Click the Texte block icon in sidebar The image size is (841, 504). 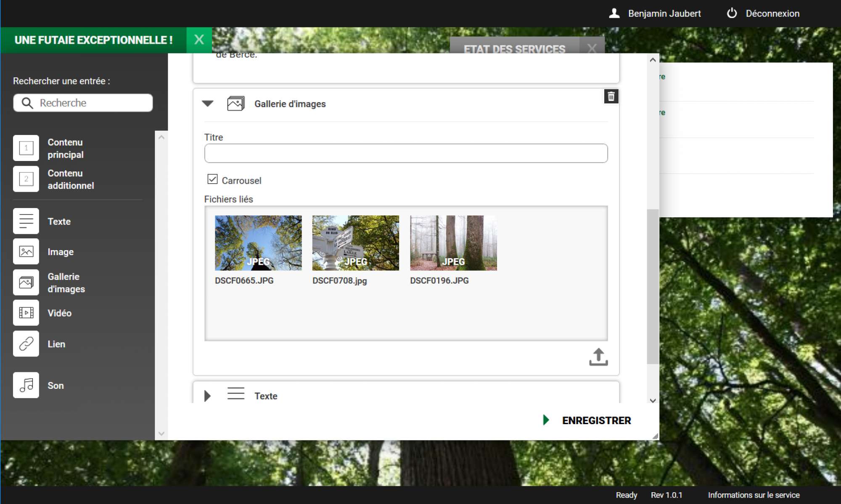coord(26,221)
